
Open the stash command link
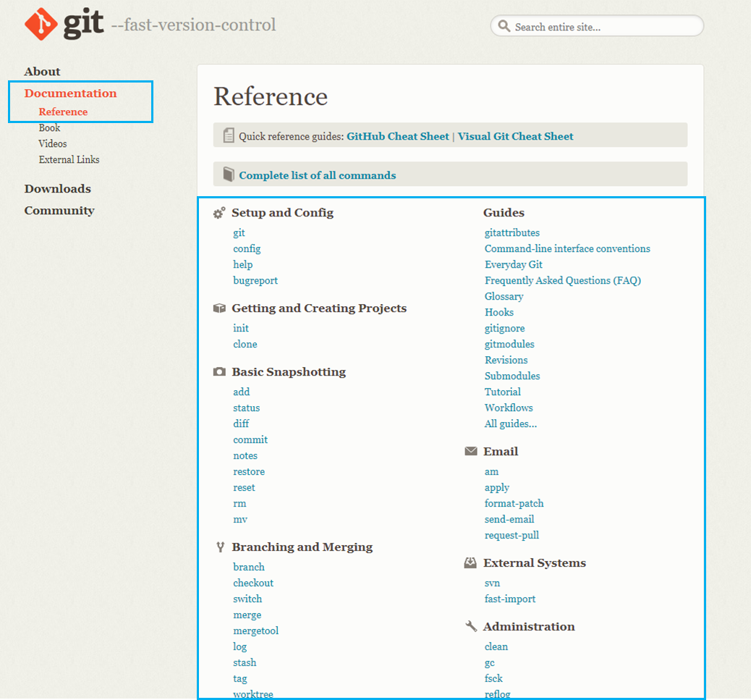point(245,662)
